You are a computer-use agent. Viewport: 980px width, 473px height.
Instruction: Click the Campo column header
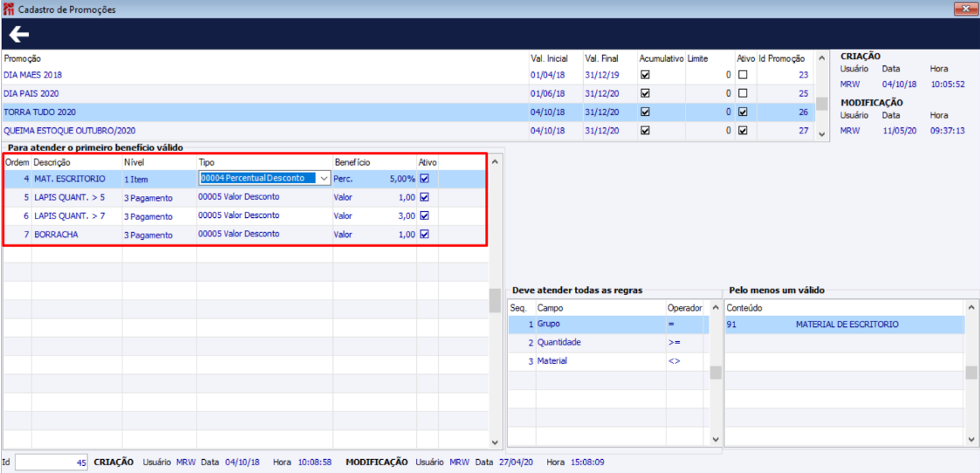(x=551, y=308)
